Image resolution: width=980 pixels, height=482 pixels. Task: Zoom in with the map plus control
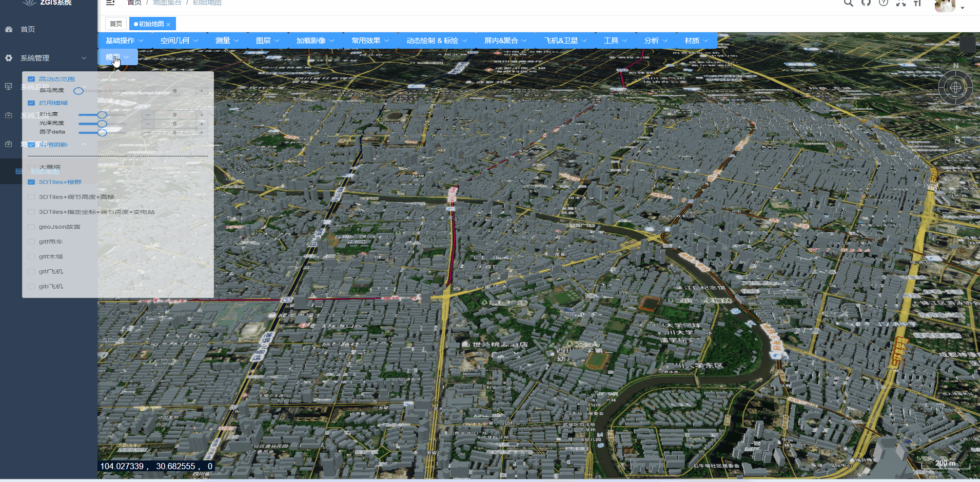(957, 127)
